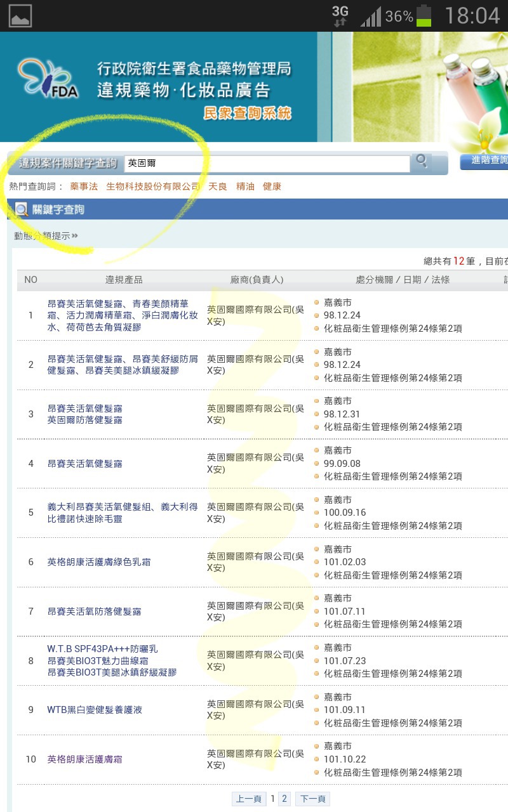The height and width of the screenshot is (812, 508).
Task: Select popular keyword 藥事法
Action: pos(84,187)
